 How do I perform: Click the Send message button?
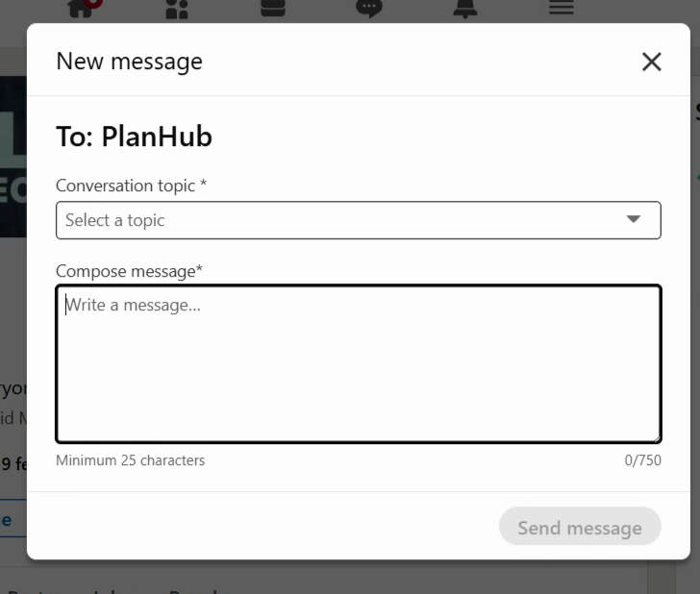(580, 526)
